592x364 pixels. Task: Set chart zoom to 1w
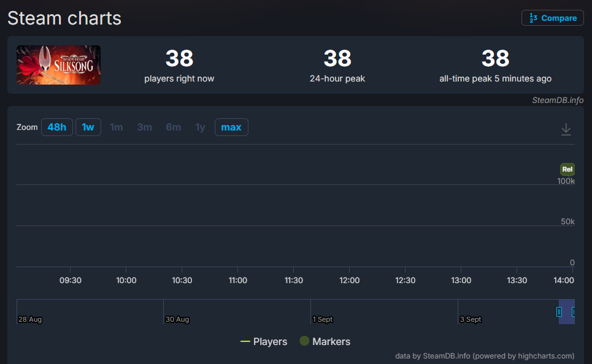pyautogui.click(x=88, y=127)
